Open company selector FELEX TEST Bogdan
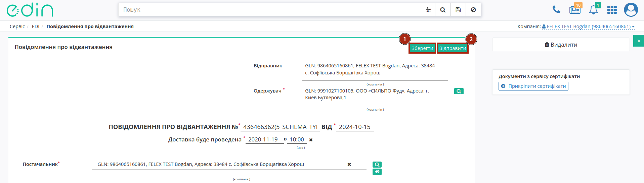Viewport: 644px width, 183px height. click(588, 26)
